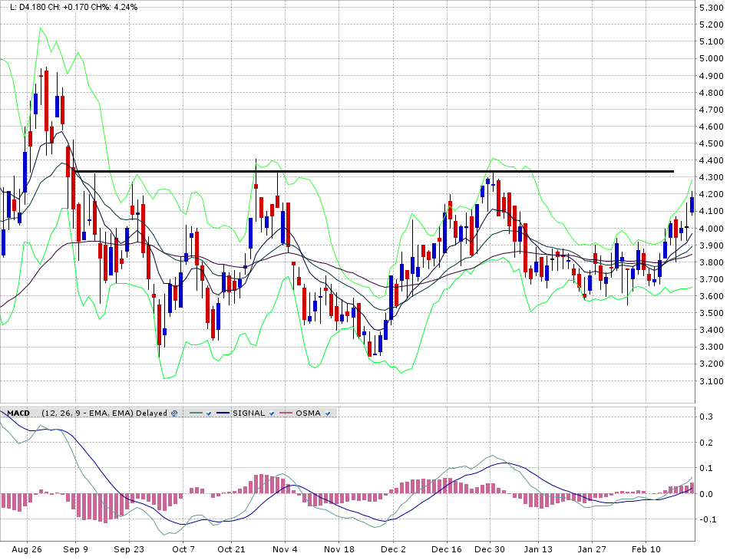Toggle the MACD line visibility checkbox
Image resolution: width=730 pixels, height=560 pixels.
point(208,413)
